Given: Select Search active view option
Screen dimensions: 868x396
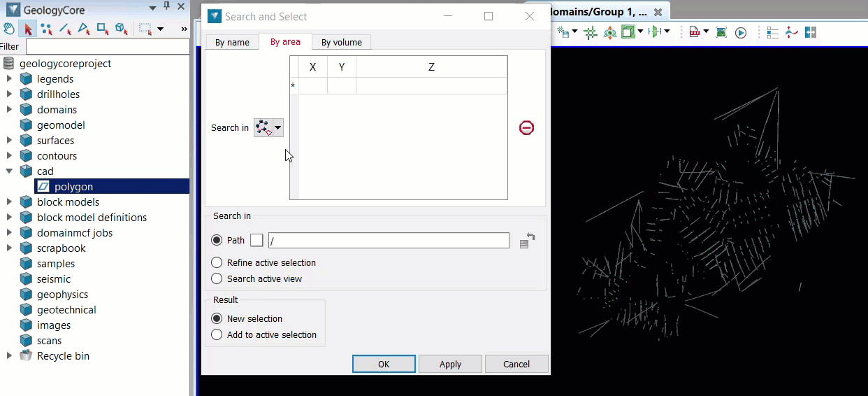Looking at the screenshot, I should [x=217, y=278].
